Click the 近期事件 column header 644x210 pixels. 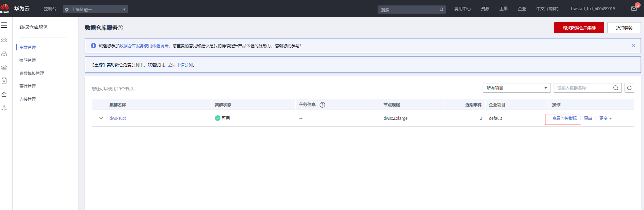click(473, 105)
